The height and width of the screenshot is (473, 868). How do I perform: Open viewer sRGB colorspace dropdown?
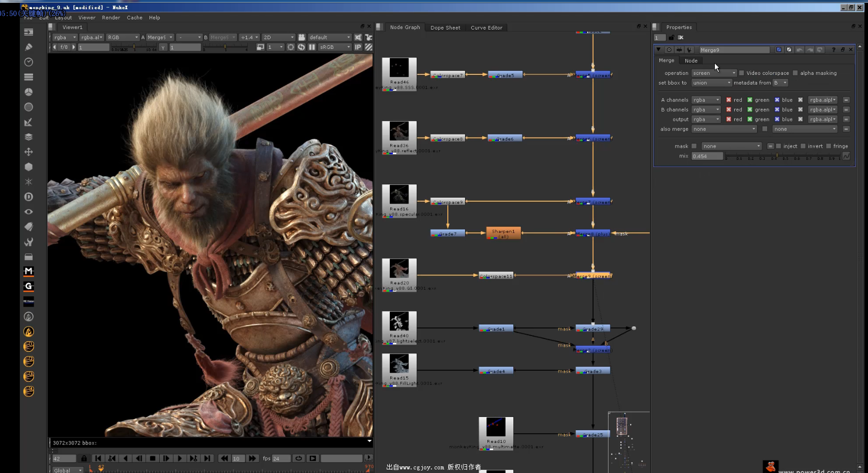[x=335, y=47]
